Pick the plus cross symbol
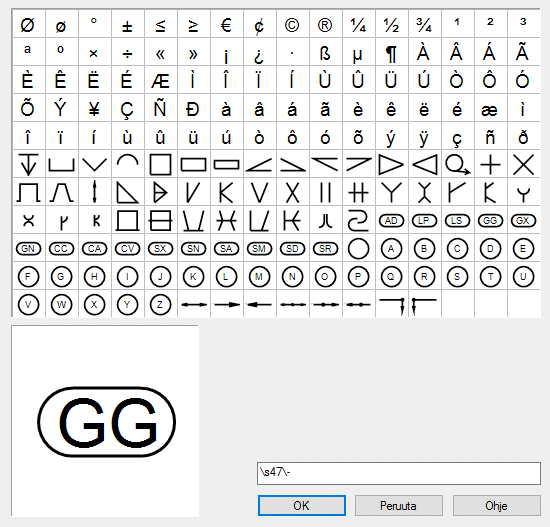Image resolution: width=550 pixels, height=527 pixels. (490, 165)
